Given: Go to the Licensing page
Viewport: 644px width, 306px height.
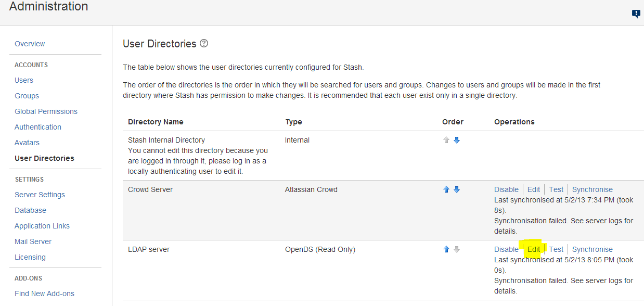Looking at the screenshot, I should coord(30,257).
